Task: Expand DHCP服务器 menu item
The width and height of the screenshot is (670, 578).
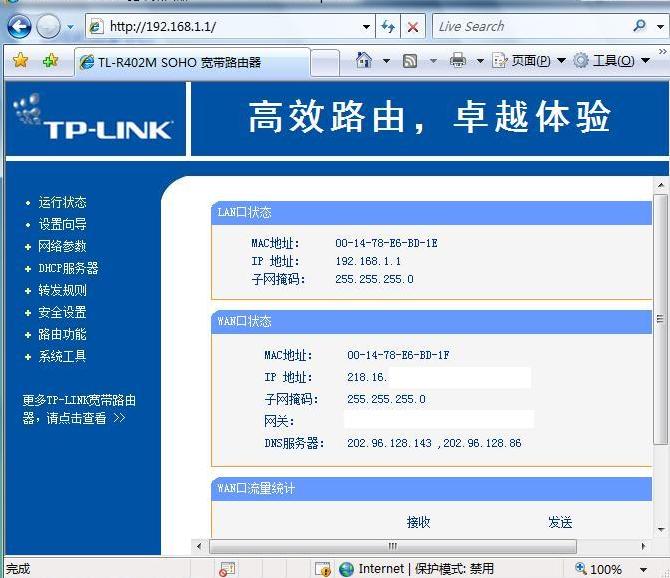Action: [68, 268]
